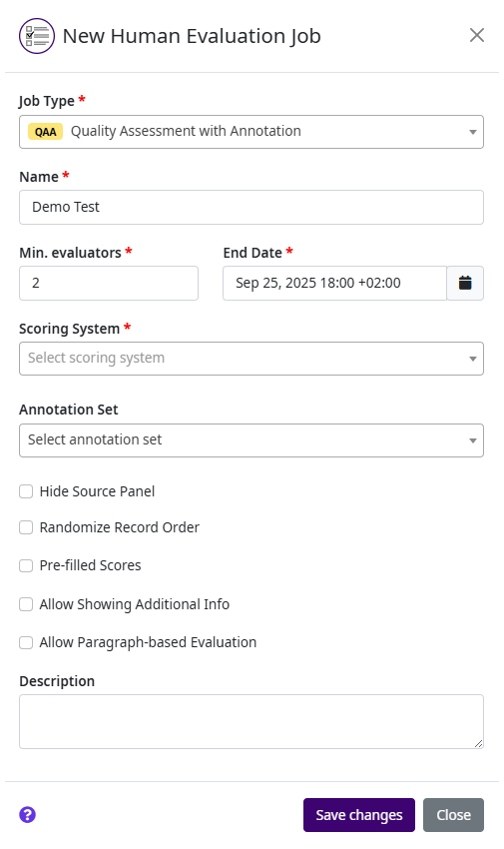Click the End Date text field
The height and width of the screenshot is (849, 504).
coord(334,283)
